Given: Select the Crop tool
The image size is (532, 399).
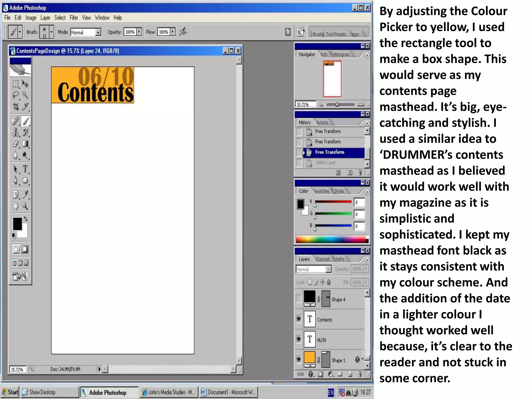Looking at the screenshot, I should pos(16,107).
